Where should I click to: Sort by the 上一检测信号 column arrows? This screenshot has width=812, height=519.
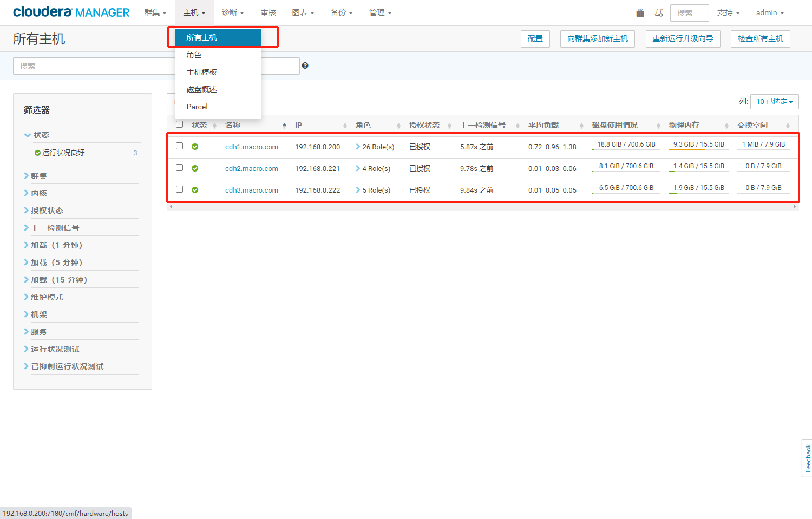(x=518, y=126)
